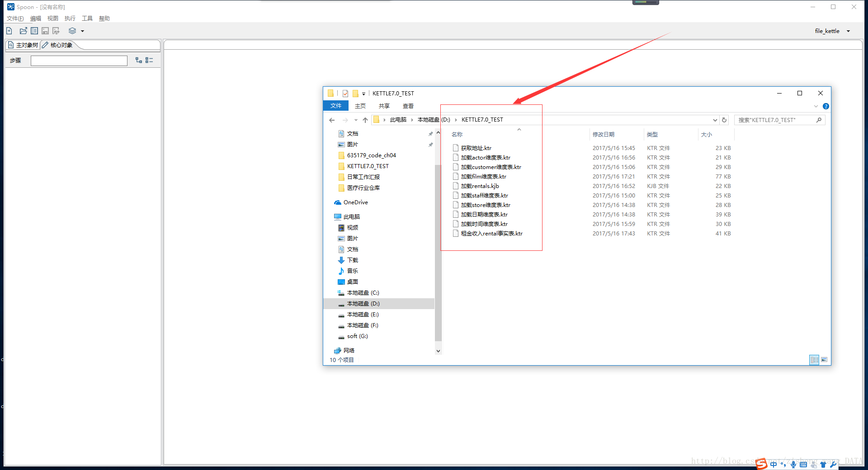Viewport: 868px width, 470px height.
Task: Open the 共享 ribbon tab in Explorer
Action: 384,106
